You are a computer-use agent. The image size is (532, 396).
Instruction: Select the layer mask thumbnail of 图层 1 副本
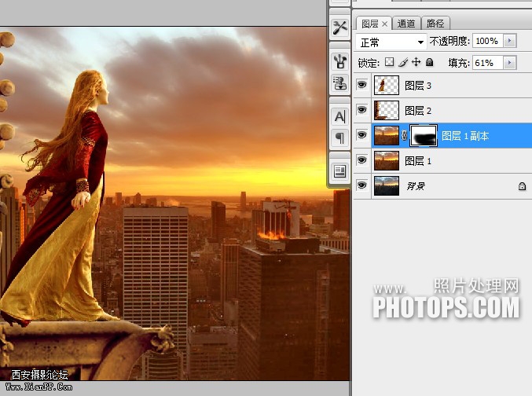[424, 136]
